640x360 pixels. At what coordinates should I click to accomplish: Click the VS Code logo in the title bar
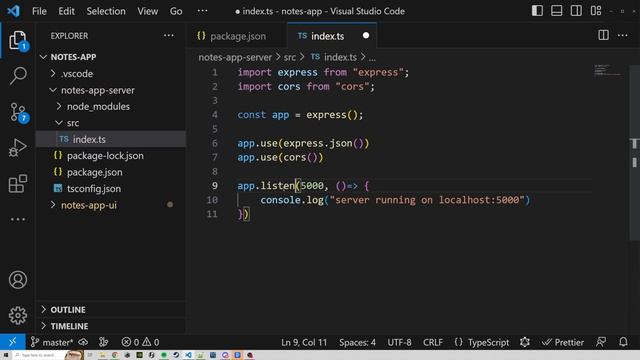pos(13,11)
